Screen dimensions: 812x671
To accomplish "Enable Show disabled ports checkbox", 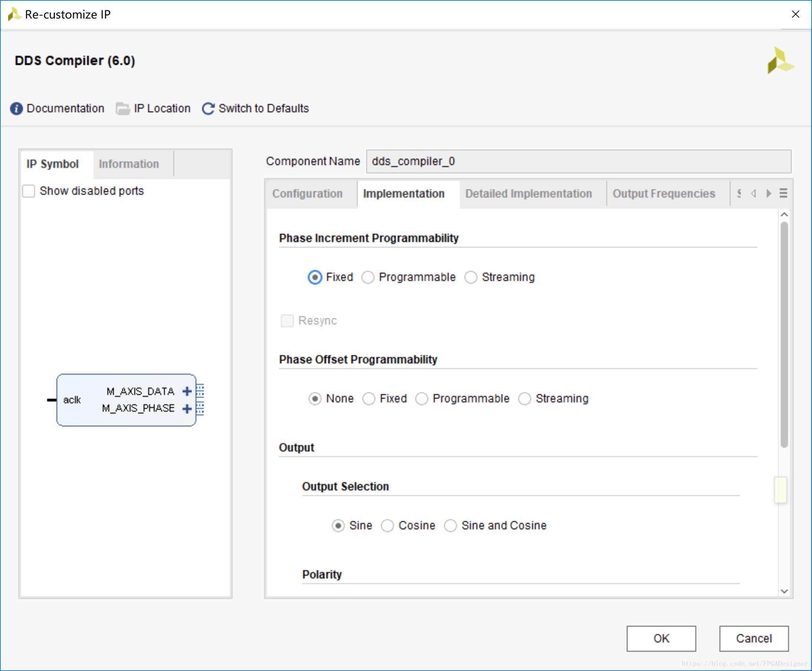I will 29,191.
